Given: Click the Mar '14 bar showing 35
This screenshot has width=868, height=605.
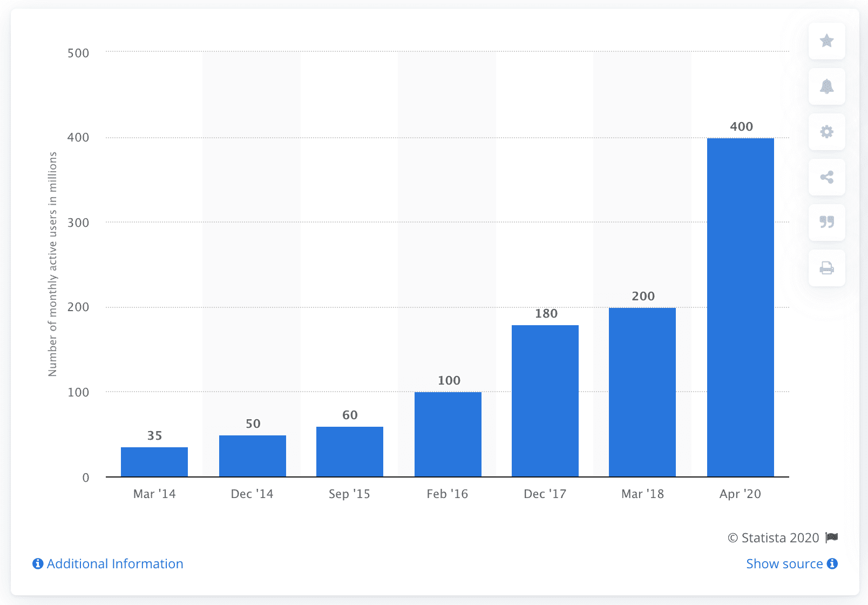Looking at the screenshot, I should click(x=154, y=462).
